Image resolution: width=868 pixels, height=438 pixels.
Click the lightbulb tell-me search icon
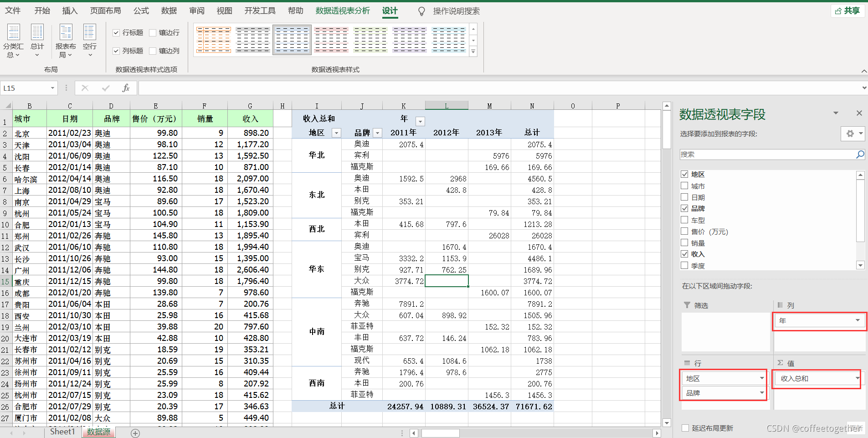[x=422, y=11]
